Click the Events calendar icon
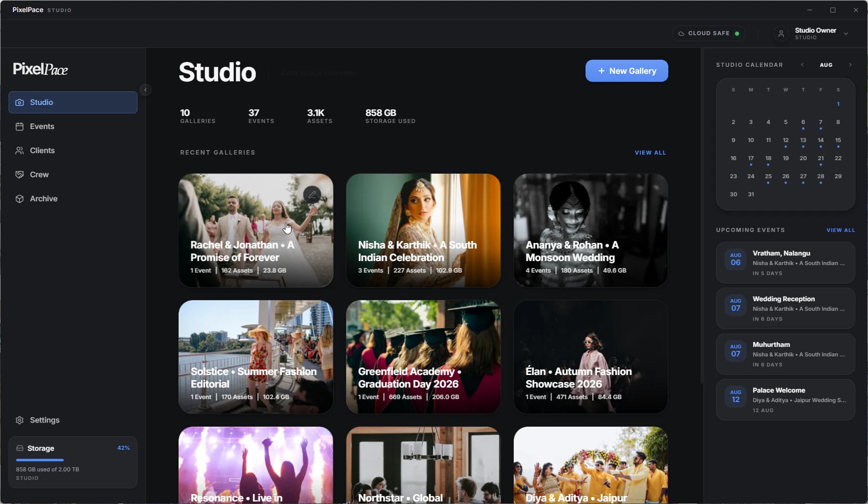 (x=20, y=127)
